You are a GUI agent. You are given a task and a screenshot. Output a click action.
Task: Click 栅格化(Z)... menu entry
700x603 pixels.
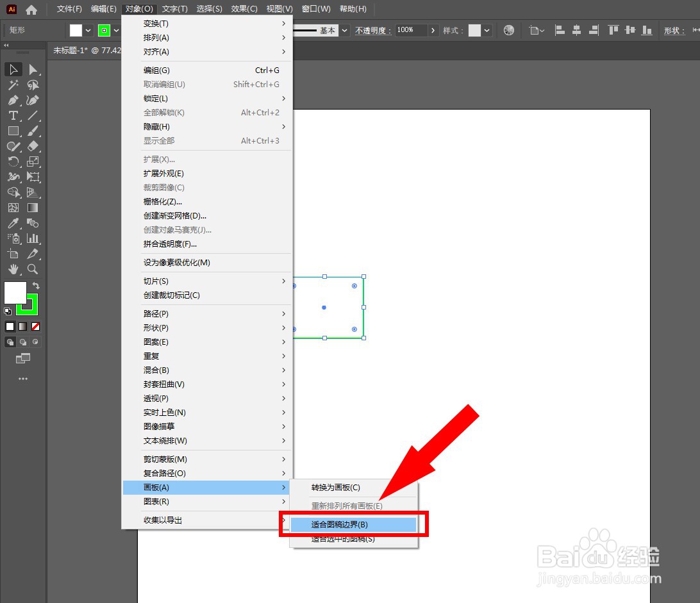(x=208, y=202)
